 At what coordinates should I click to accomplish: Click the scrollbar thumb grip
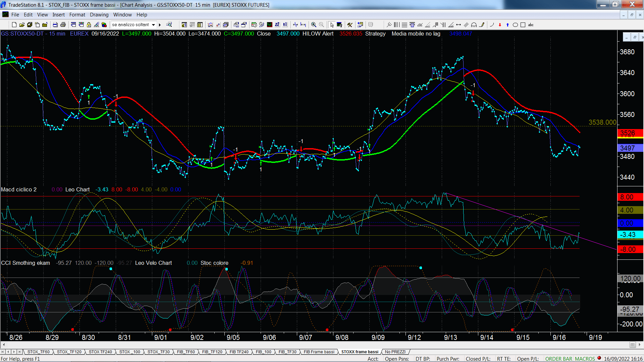(x=633, y=345)
